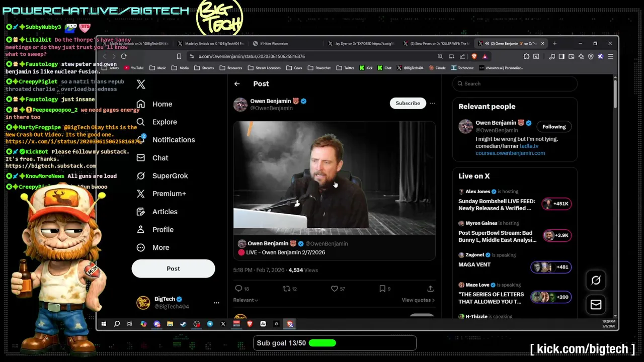Viewport: 644px width, 362px height.
Task: Click the BigTech account avatar in sidebar
Action: [x=143, y=303]
